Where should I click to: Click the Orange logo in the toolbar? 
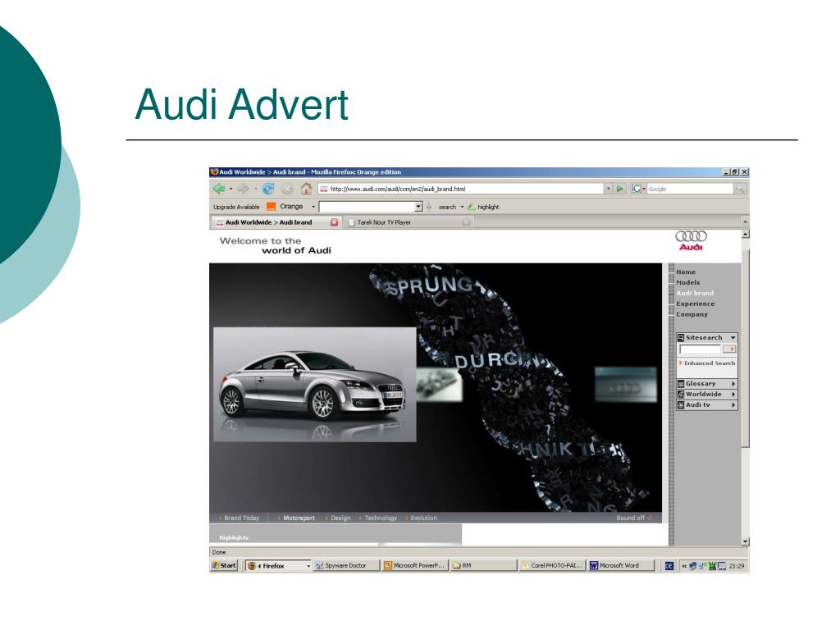[x=271, y=207]
